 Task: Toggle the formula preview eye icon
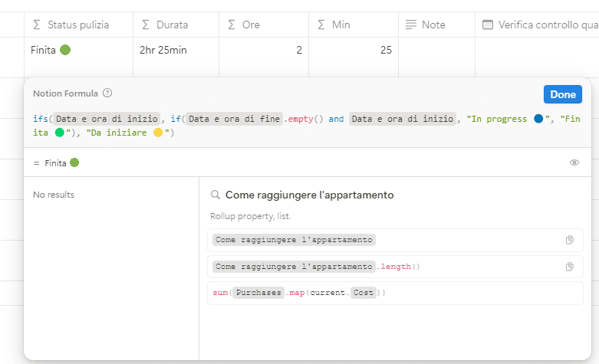(574, 162)
